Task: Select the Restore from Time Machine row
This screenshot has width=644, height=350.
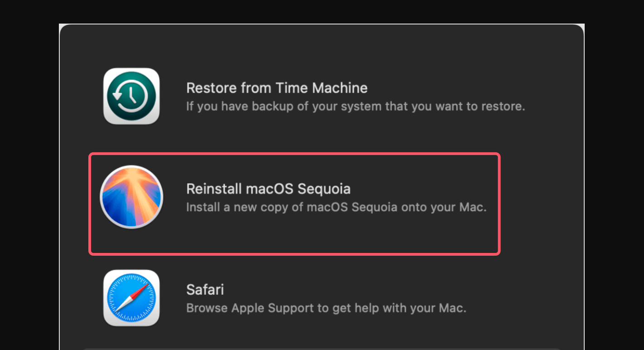Action: [x=294, y=96]
